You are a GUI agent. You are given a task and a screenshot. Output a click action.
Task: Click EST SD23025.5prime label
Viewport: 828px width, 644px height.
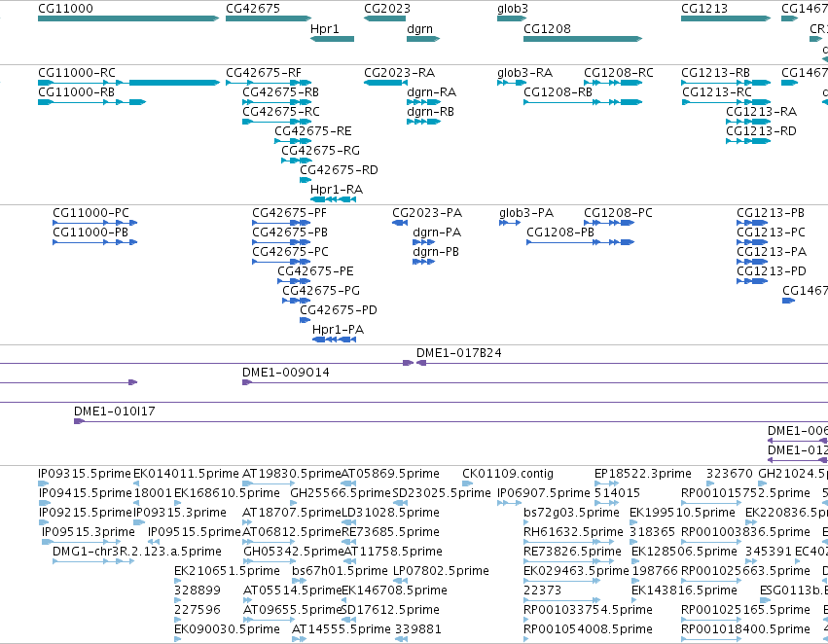[x=442, y=493]
